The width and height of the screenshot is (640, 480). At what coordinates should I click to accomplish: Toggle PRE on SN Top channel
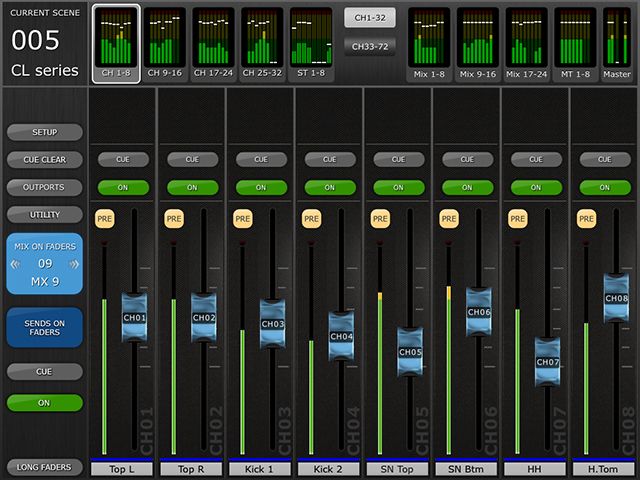(380, 218)
